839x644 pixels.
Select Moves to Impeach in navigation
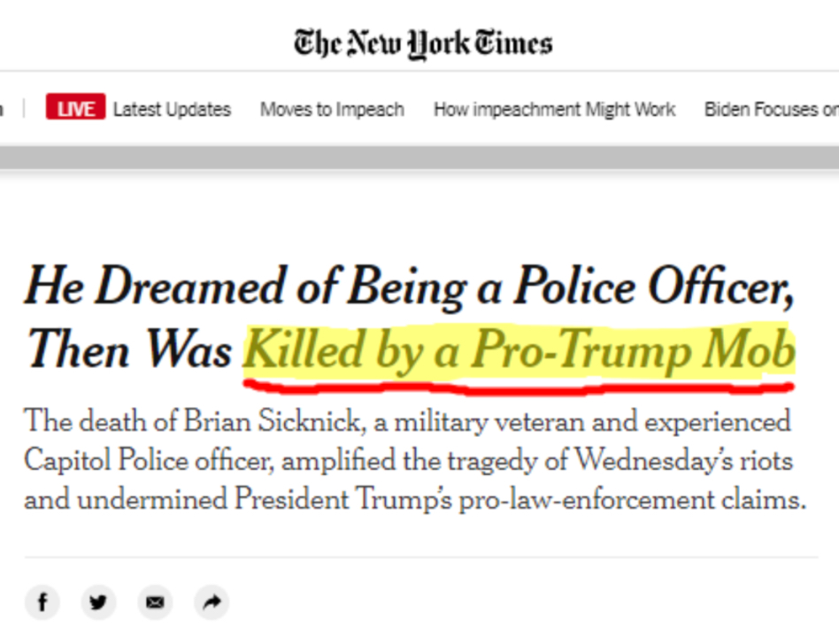pos(332,109)
